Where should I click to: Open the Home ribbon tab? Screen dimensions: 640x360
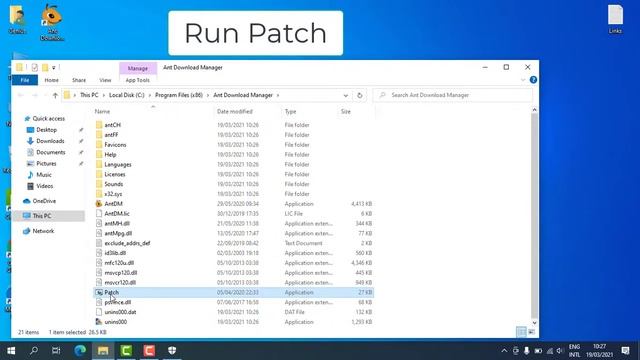click(51, 80)
